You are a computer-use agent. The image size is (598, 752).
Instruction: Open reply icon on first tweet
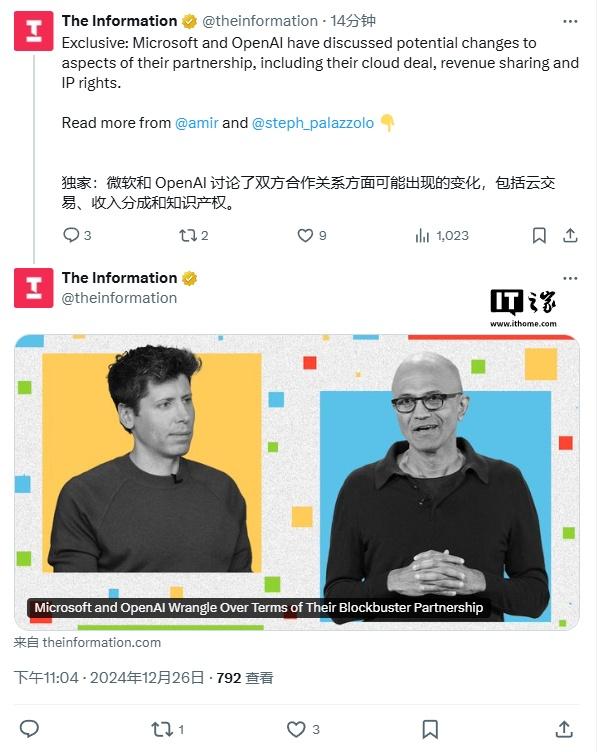(x=71, y=235)
